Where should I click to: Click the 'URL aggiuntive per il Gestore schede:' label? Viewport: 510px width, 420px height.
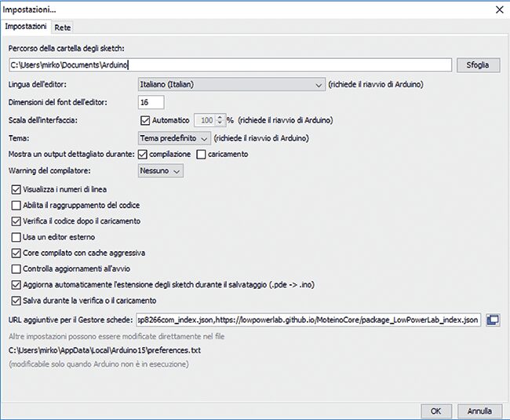pos(71,320)
